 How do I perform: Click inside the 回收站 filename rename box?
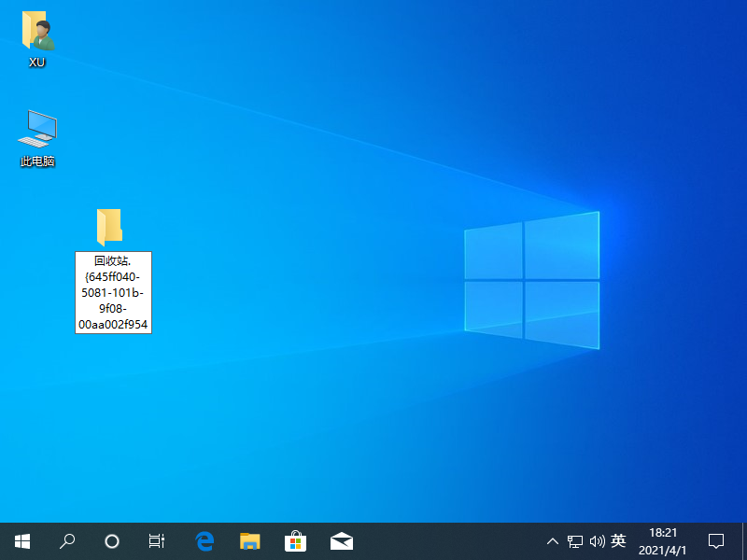113,292
